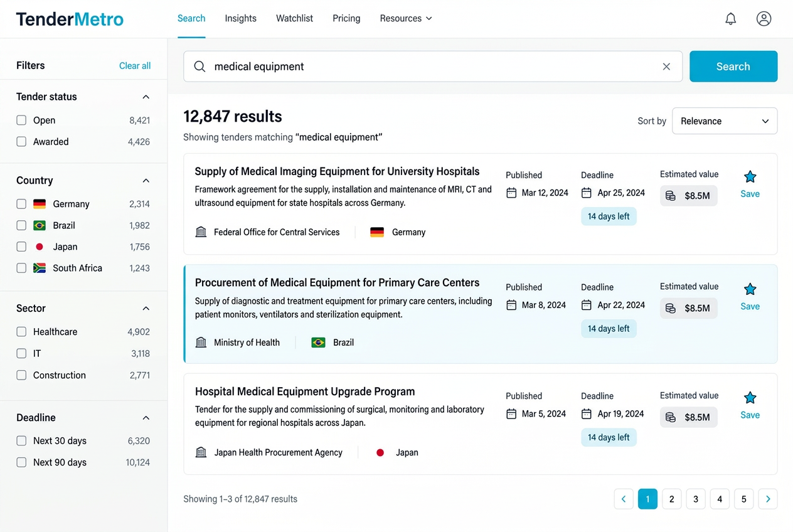
Task: Click coins icon in Brazil tender value
Action: click(671, 308)
